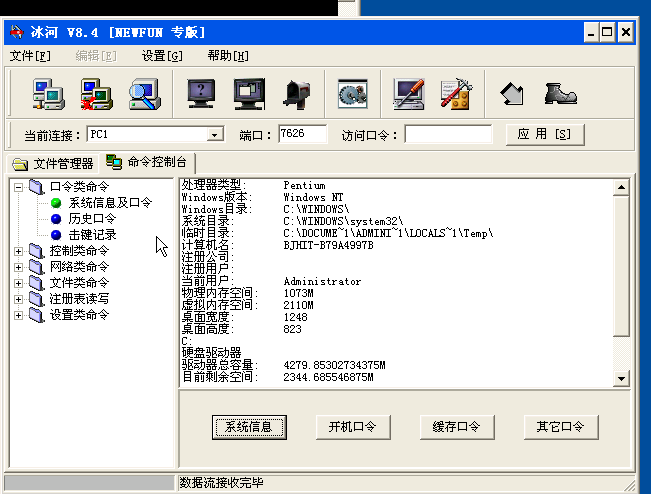
Task: Open the 帮助[H] menu
Action: [x=228, y=56]
